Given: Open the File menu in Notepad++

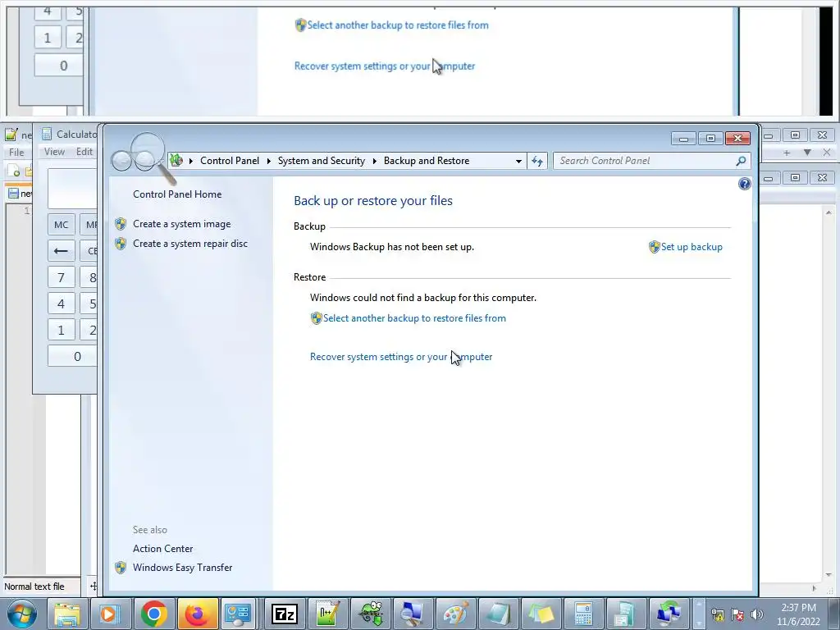Looking at the screenshot, I should point(16,152).
